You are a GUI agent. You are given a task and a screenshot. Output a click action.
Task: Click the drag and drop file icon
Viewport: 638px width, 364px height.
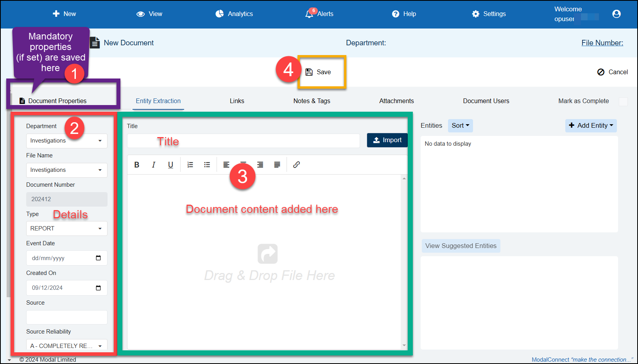268,254
